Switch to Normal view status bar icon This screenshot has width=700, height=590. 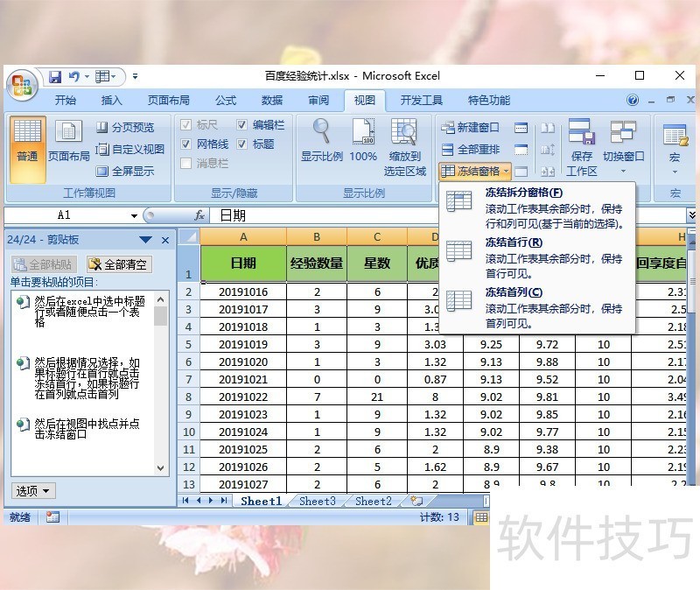coord(481,517)
